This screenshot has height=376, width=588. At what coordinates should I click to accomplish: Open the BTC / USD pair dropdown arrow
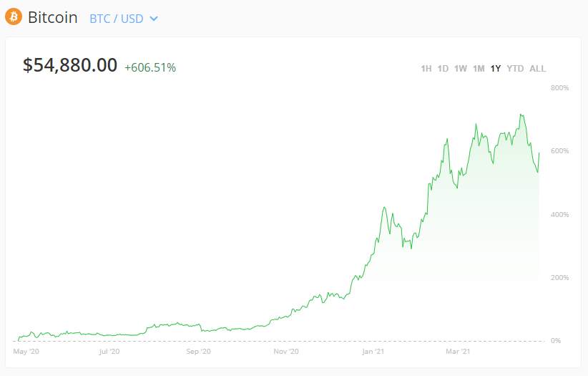point(154,19)
